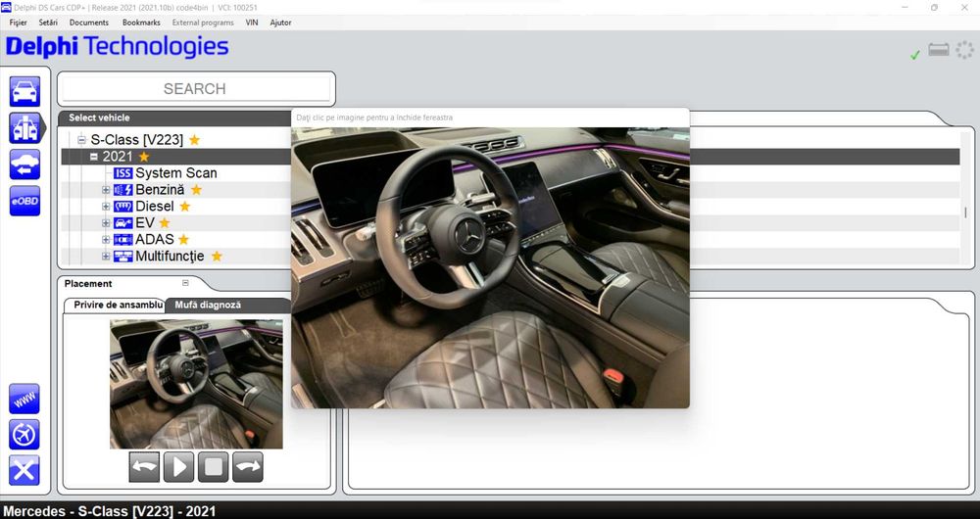Click the next image arrow button
Viewport: 980px width, 519px height.
[x=248, y=467]
